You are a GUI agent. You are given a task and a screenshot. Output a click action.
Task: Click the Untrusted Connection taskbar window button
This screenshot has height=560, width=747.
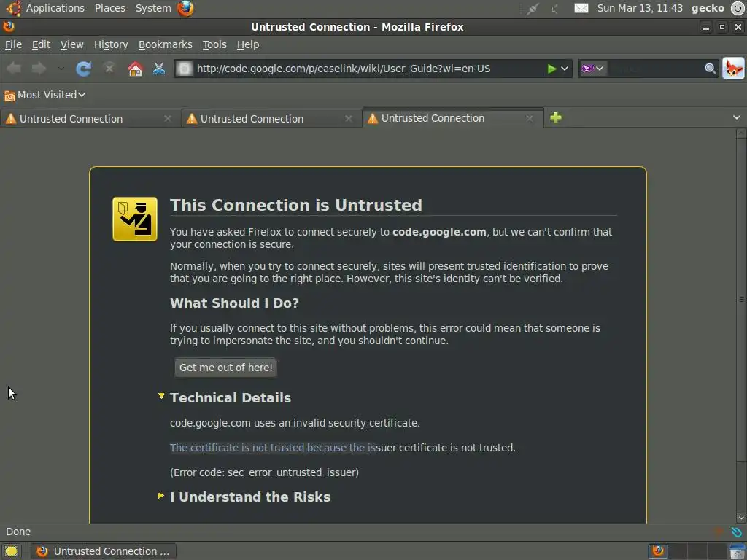click(104, 551)
